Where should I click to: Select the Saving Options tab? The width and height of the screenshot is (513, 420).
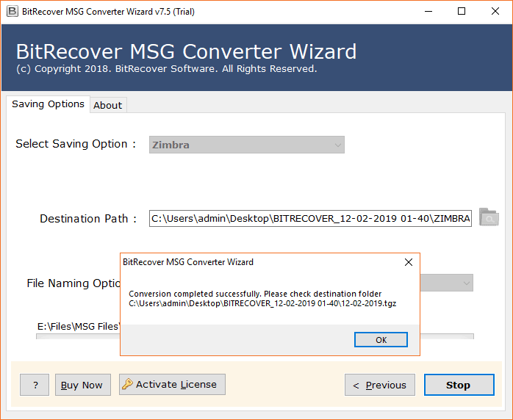pyautogui.click(x=48, y=104)
